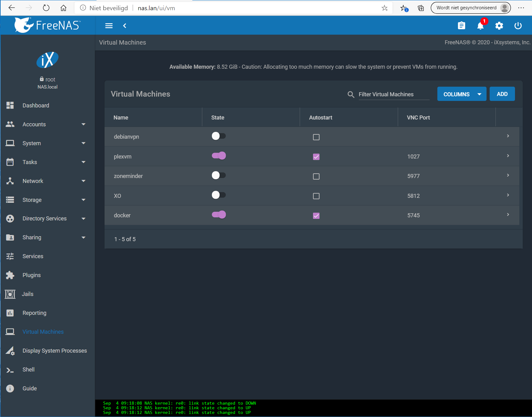Click in the Filter Virtual Machines field
This screenshot has width=532, height=417.
click(x=394, y=94)
